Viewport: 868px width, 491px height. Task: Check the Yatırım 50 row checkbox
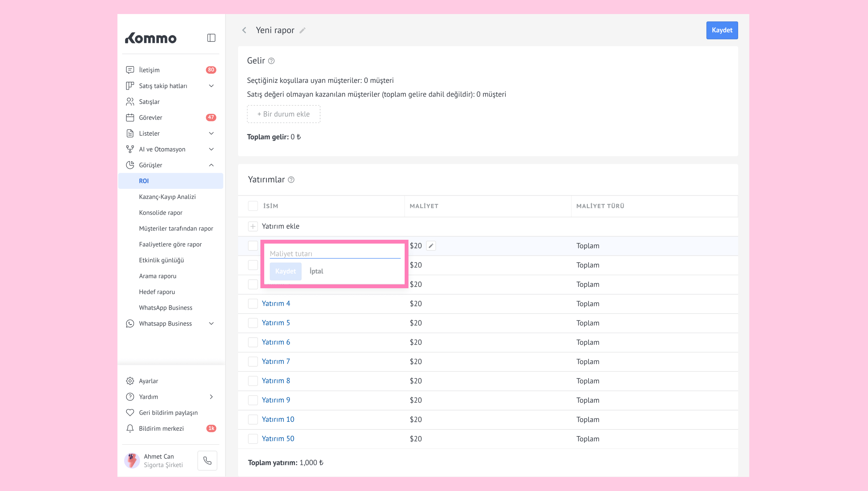click(x=253, y=439)
